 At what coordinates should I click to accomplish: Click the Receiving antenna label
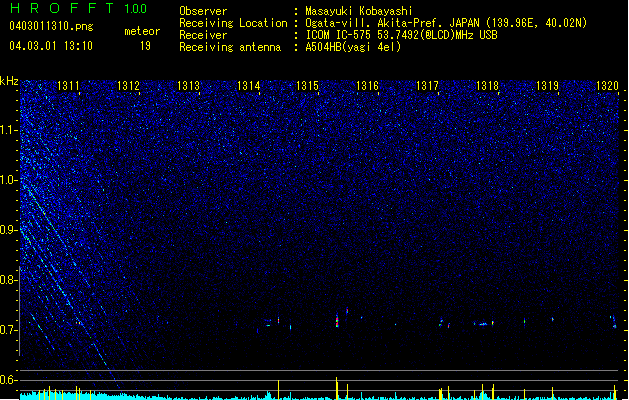(230, 47)
